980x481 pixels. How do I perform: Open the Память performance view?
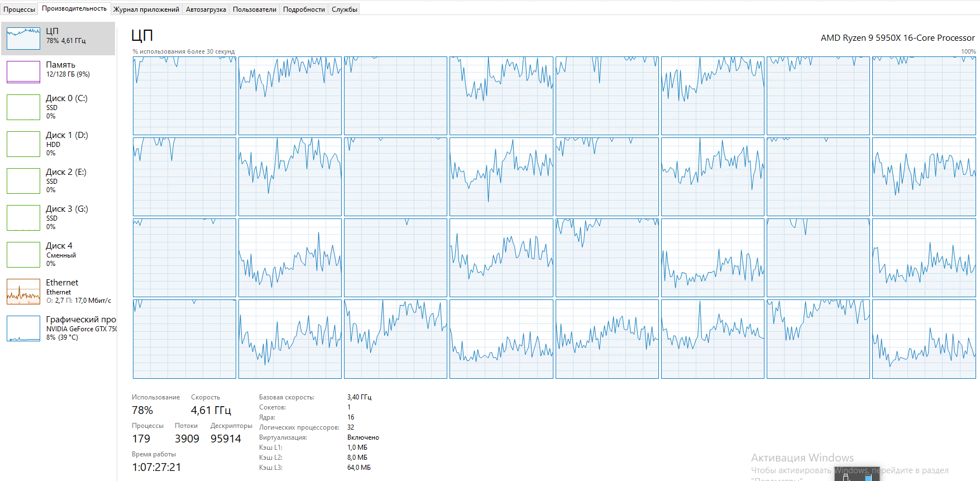point(58,72)
